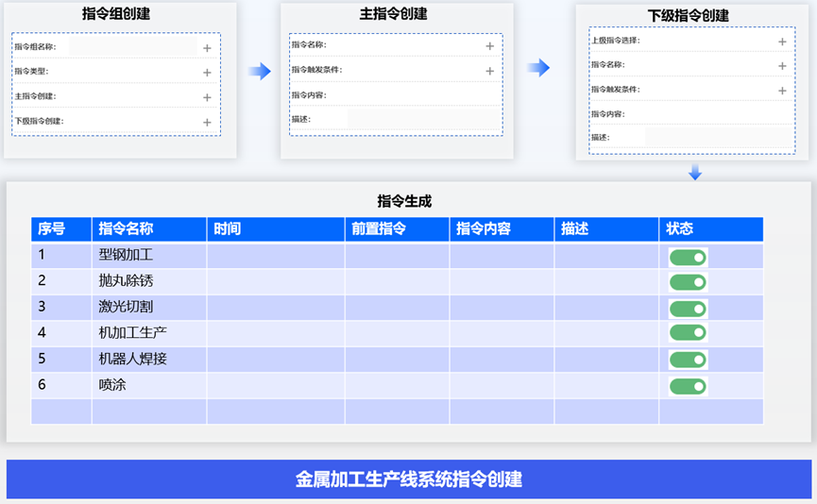Click plus icon beside 上级指令选择
This screenshot has height=504, width=817.
click(782, 42)
